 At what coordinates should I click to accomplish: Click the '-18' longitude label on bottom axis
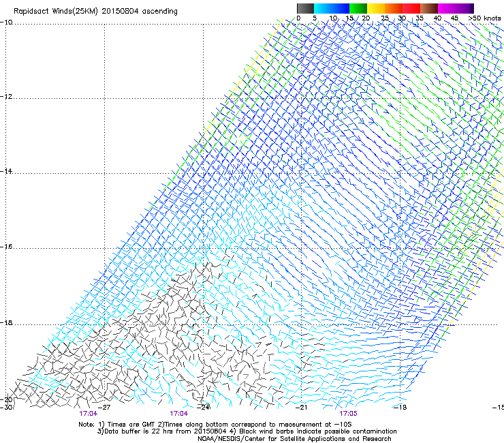pyautogui.click(x=400, y=407)
